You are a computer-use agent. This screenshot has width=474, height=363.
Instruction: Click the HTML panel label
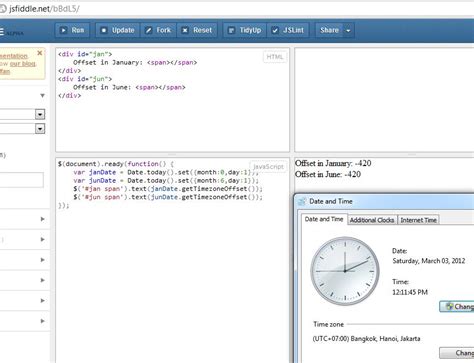275,57
